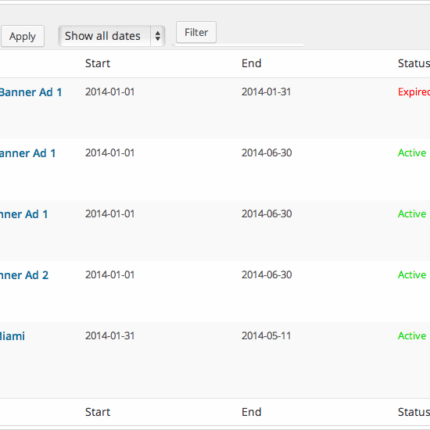
Task: Sort by the top Status column header
Action: 414,63
